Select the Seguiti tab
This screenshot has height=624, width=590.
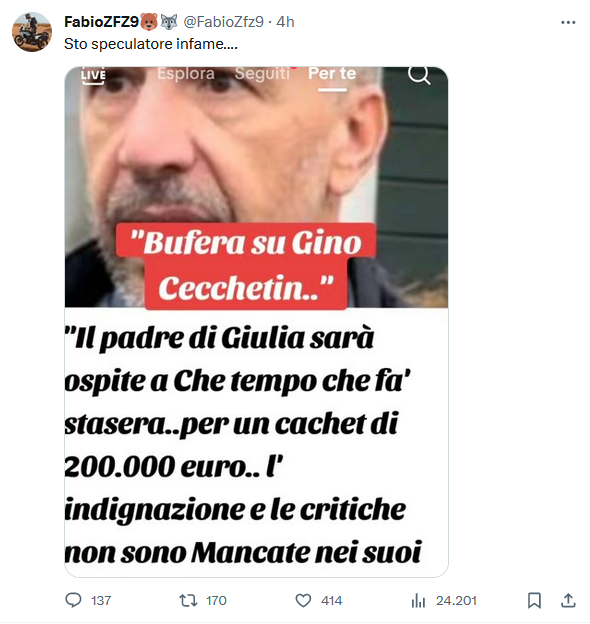coord(262,74)
